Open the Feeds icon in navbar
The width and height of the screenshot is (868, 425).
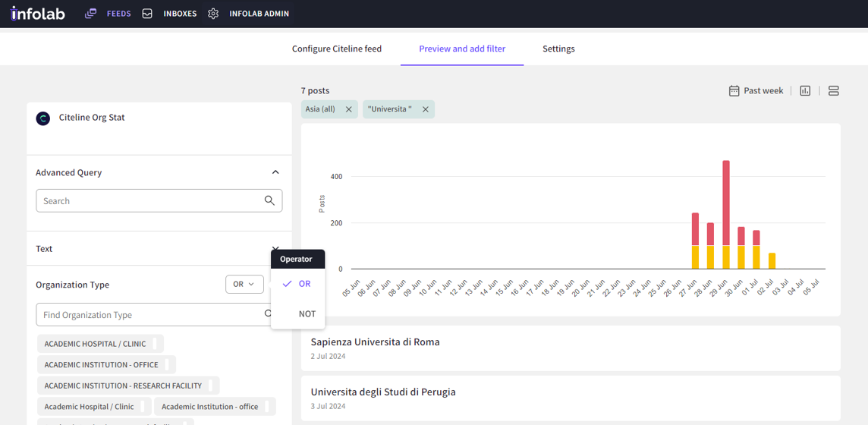pos(90,14)
